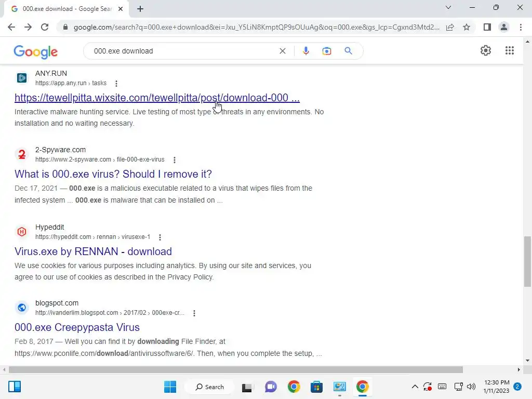Click the https://app.any.run › tasks URL text

click(71, 83)
